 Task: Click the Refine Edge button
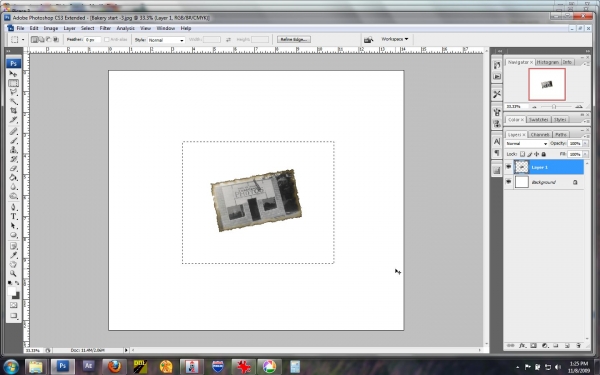294,39
